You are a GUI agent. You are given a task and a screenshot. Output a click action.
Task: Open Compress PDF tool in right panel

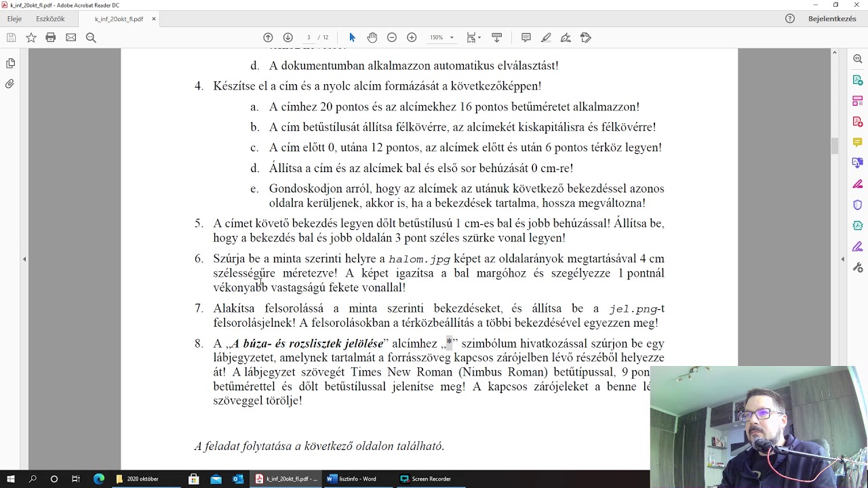858,226
